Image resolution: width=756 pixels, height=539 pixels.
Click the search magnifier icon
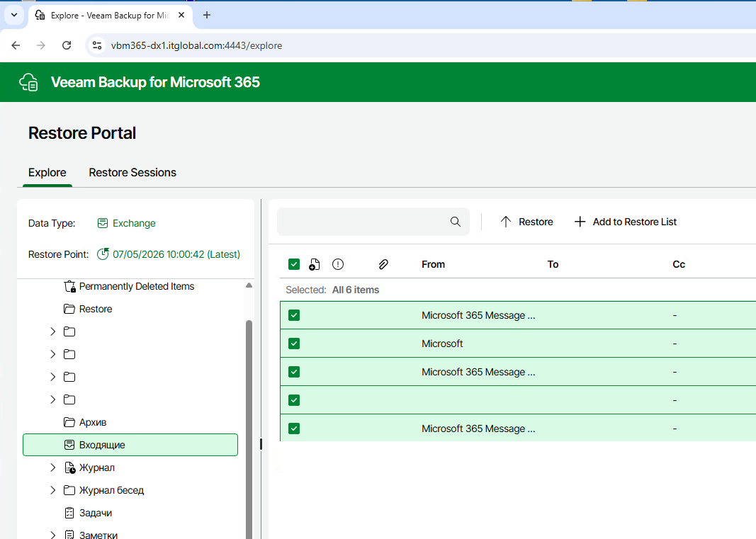[455, 221]
